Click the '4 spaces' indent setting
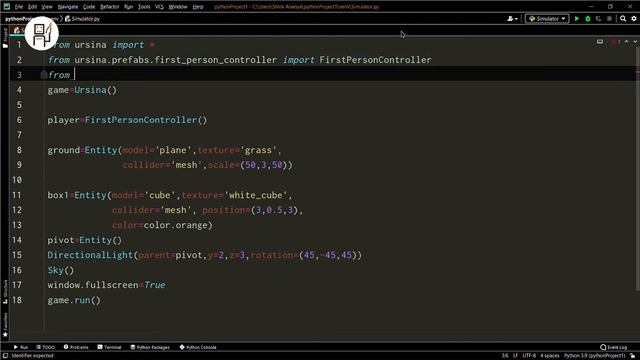Screen dimensions: 640x360 pos(549,356)
